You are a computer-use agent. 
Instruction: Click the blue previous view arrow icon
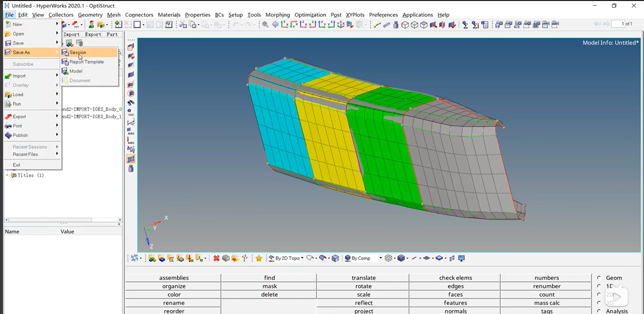(275, 24)
